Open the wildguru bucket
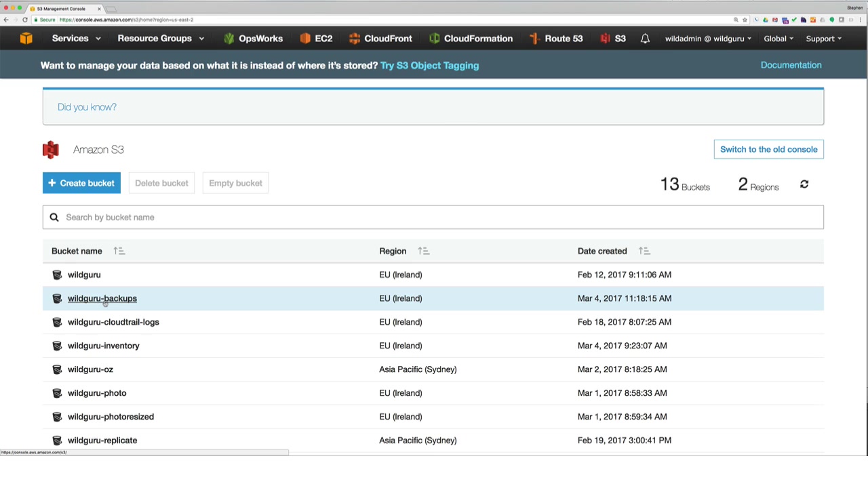The image size is (868, 488). coord(84,275)
